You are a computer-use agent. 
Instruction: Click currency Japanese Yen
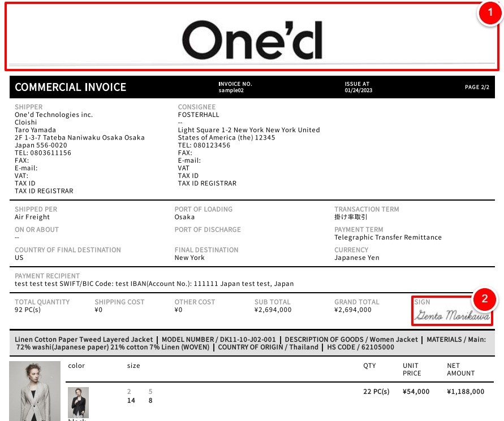pos(357,258)
